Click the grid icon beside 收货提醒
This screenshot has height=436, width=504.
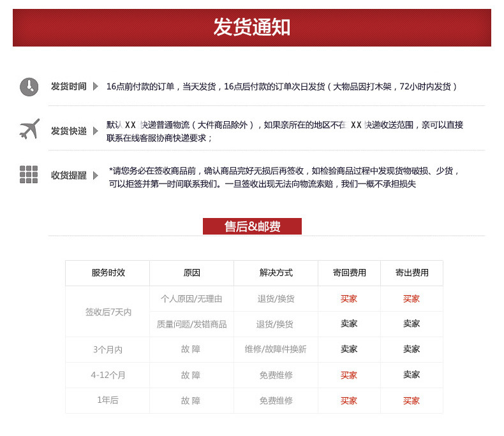pyautogui.click(x=29, y=174)
